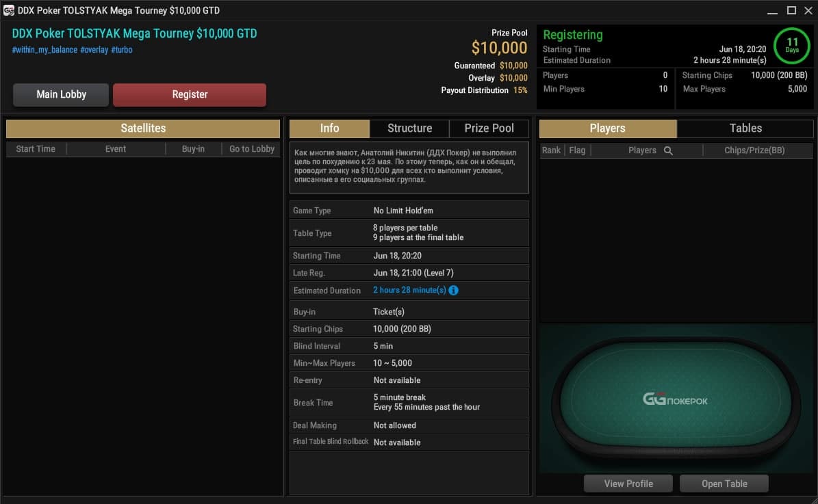Click the View Profile button
The width and height of the screenshot is (818, 504).
pyautogui.click(x=628, y=483)
